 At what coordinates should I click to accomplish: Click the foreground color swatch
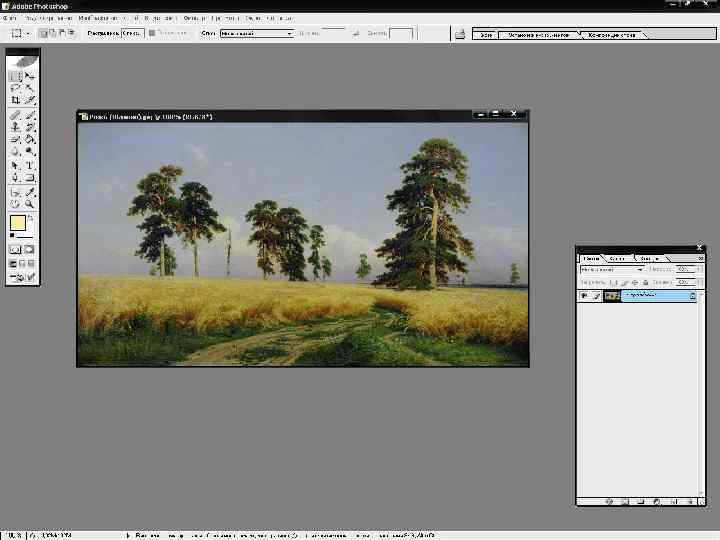click(x=17, y=223)
